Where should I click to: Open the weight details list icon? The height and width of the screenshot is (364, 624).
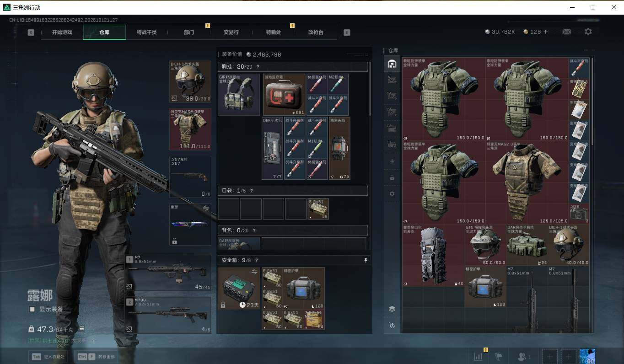(x=81, y=328)
